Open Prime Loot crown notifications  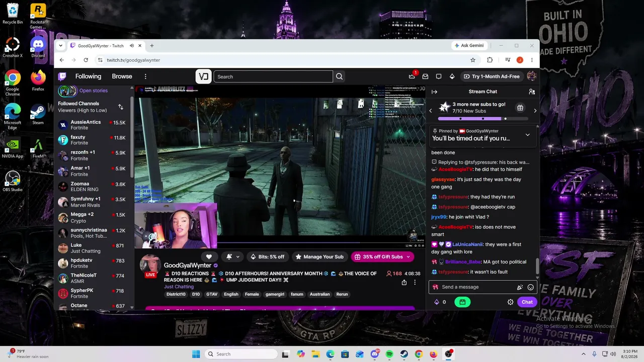[412, 76]
